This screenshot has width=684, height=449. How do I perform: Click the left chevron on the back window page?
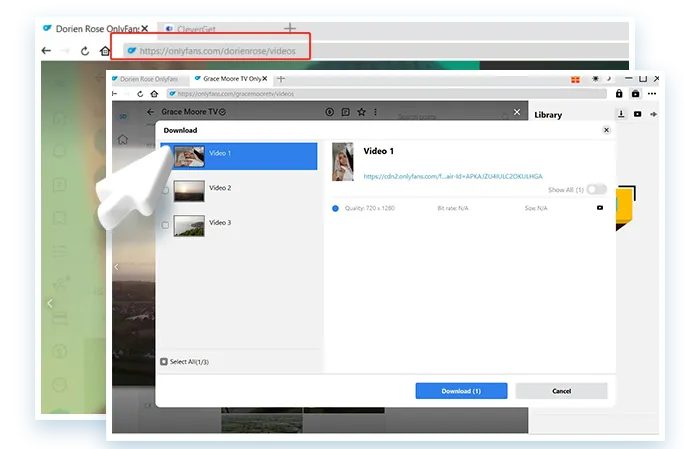pyautogui.click(x=50, y=303)
